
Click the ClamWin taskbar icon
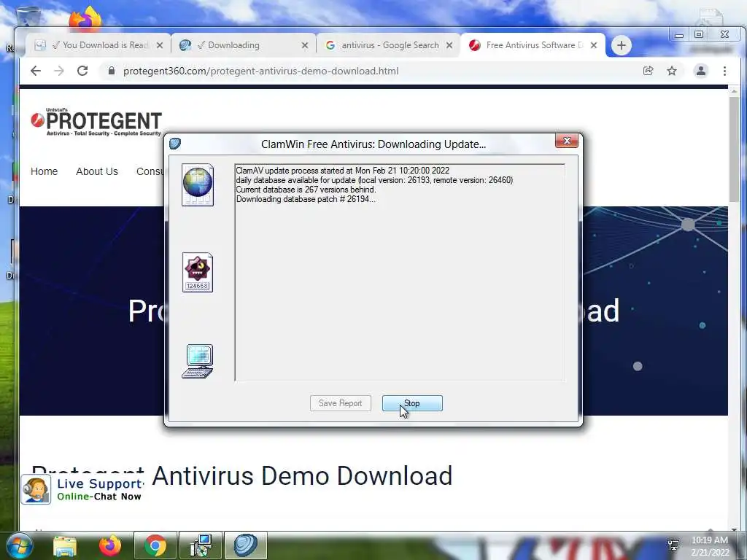(x=246, y=545)
